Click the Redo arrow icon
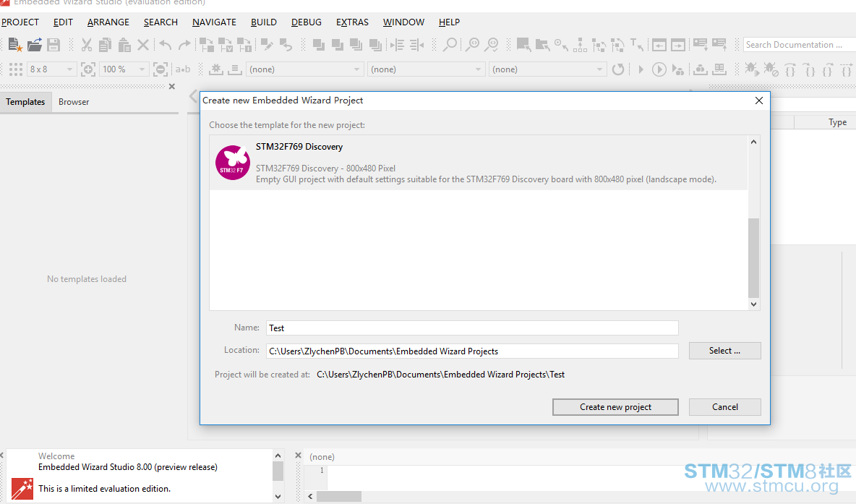The image size is (856, 504). click(x=185, y=45)
